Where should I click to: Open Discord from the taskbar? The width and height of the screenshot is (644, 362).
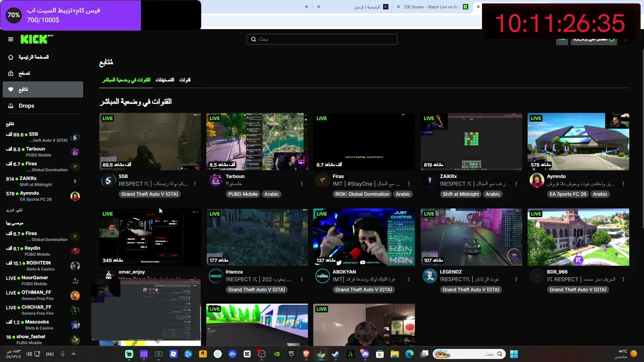pyautogui.click(x=365, y=354)
